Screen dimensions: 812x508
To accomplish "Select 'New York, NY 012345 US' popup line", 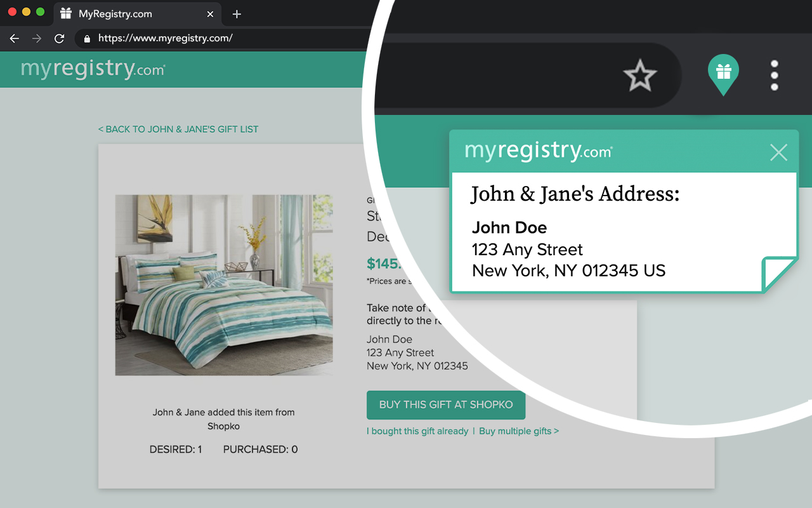I will pyautogui.click(x=569, y=271).
